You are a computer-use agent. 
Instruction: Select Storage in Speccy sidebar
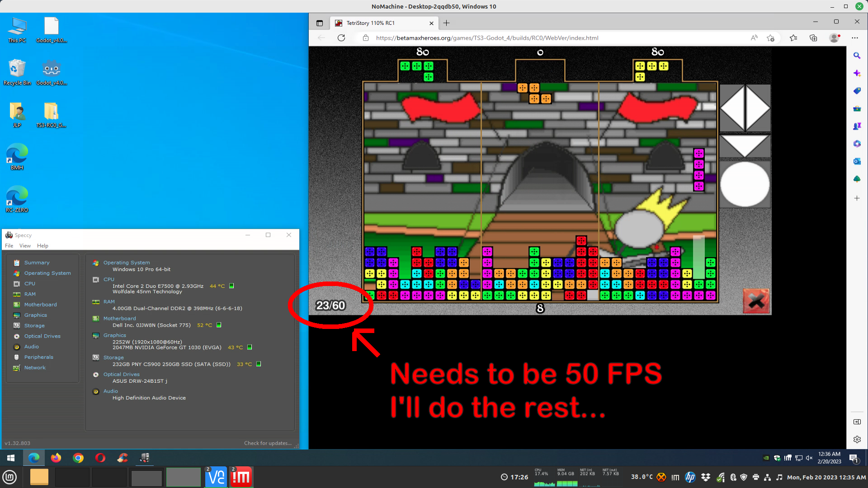point(34,325)
